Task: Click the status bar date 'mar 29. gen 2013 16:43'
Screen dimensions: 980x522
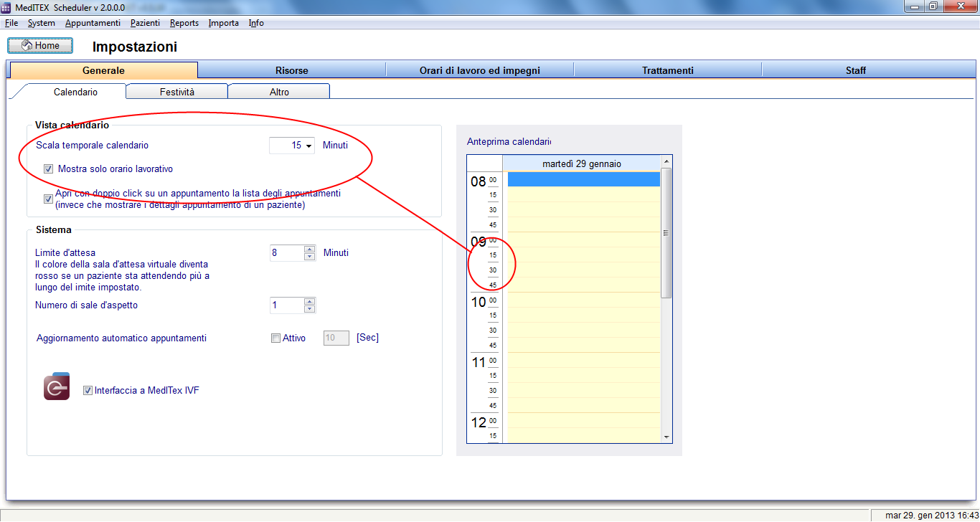Action: (x=930, y=516)
